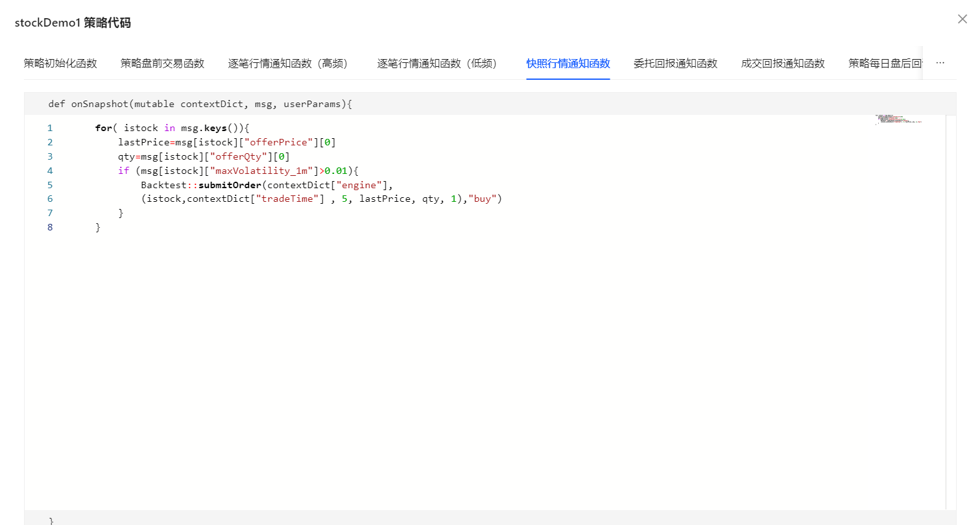Click the "offerPrice" string literal
980x525 pixels.
(279, 142)
